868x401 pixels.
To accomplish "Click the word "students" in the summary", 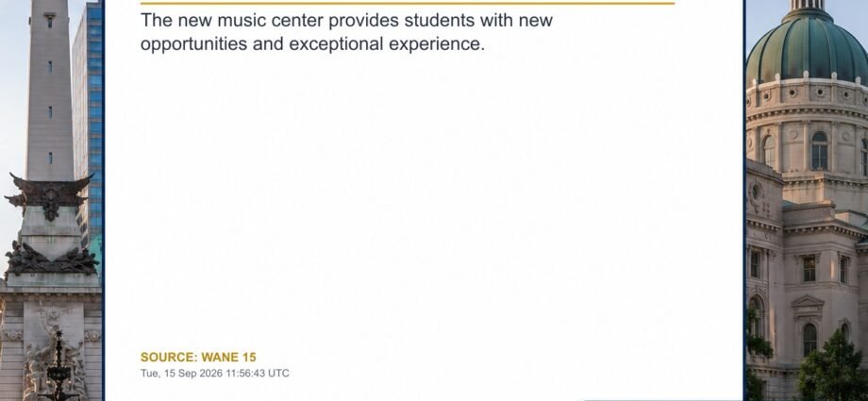I will 440,21.
